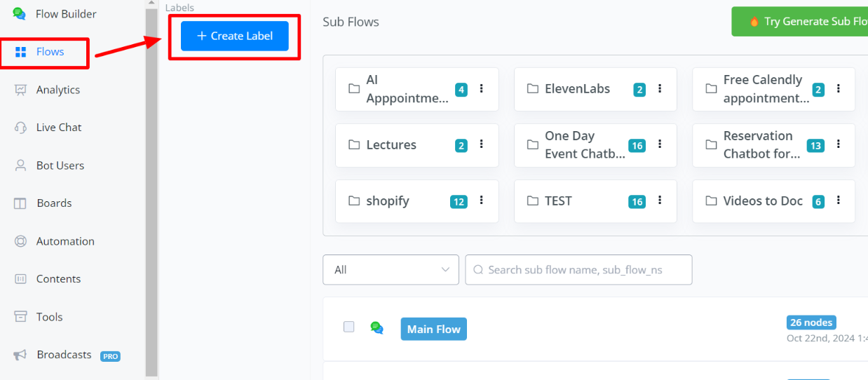
Task: Click the sidebar vertical scrollbar
Action: (x=151, y=189)
